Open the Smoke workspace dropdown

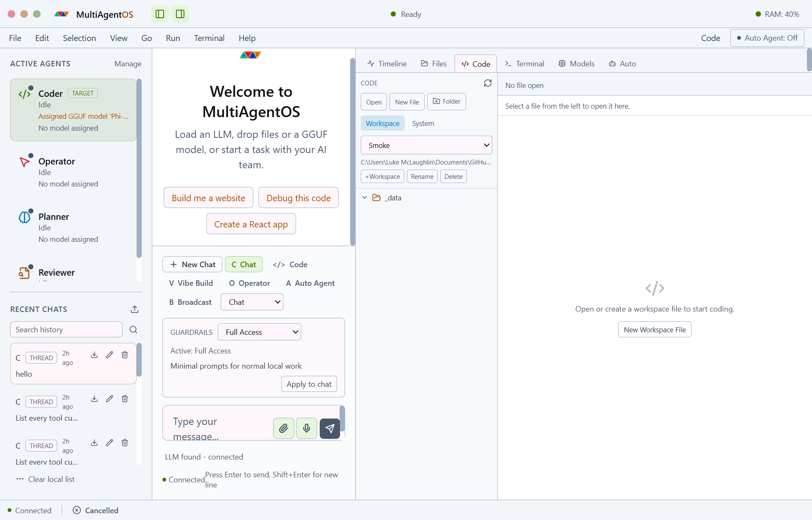[426, 145]
